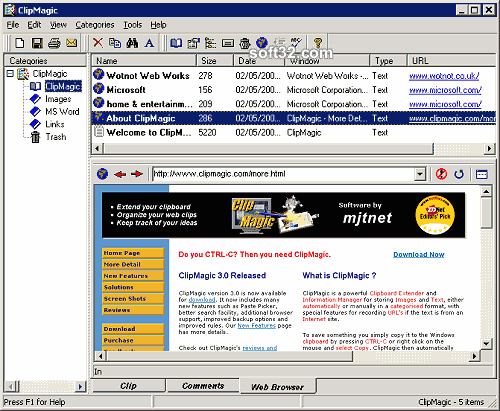Select the Links category

pyautogui.click(x=55, y=124)
